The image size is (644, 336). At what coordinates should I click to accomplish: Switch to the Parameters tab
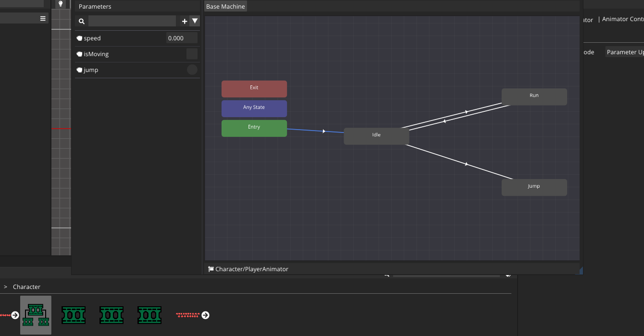coord(95,6)
